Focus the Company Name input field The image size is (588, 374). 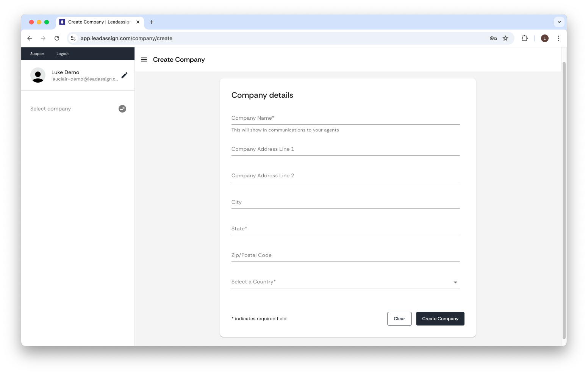click(x=345, y=118)
